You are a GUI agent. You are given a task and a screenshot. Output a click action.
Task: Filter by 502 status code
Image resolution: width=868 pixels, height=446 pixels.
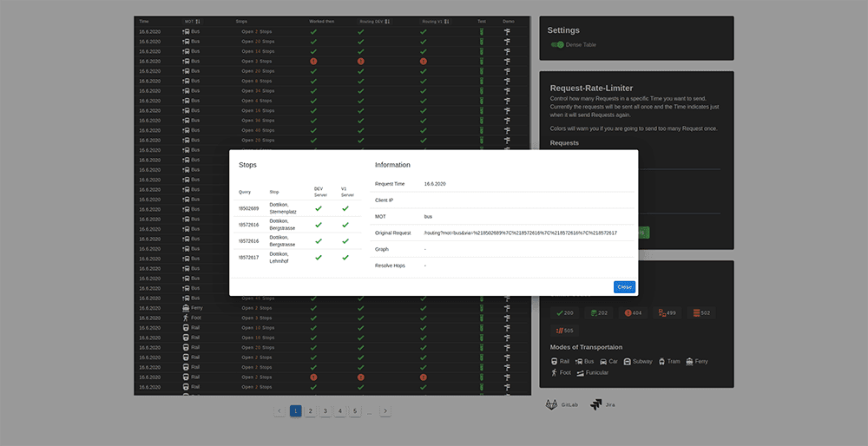700,312
